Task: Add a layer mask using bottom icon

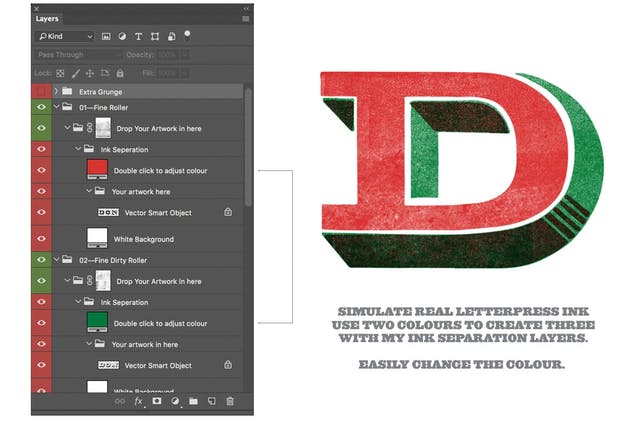Action: pos(157,401)
